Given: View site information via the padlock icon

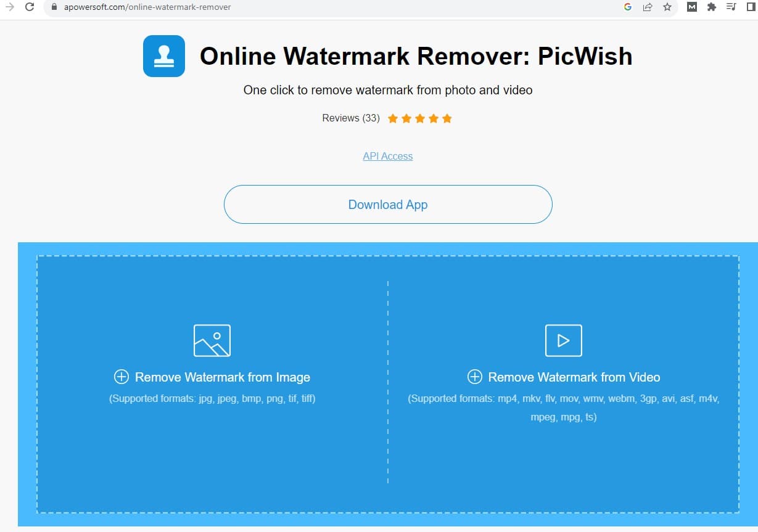Looking at the screenshot, I should click(54, 7).
